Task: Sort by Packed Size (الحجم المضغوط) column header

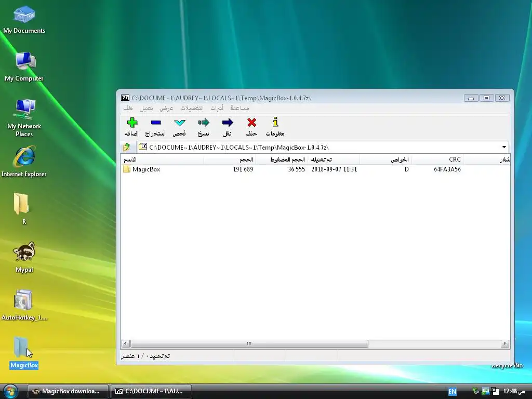Action: [x=282, y=159]
